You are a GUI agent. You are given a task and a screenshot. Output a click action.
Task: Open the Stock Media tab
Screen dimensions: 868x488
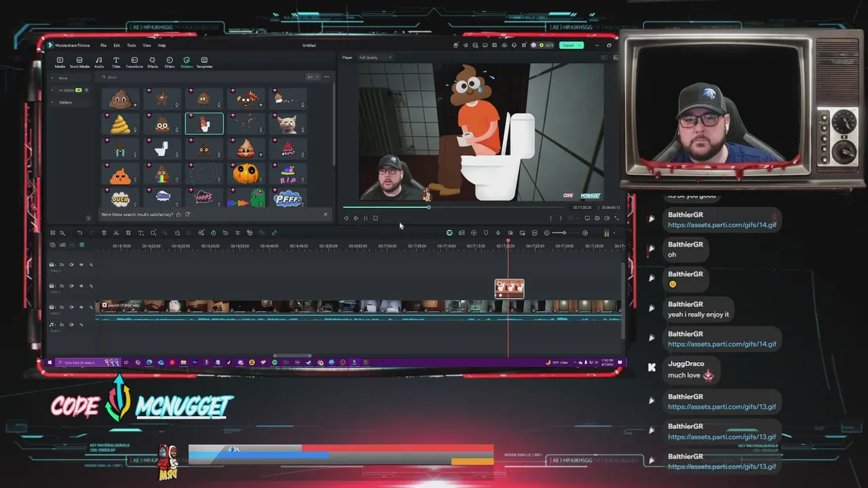(79, 62)
